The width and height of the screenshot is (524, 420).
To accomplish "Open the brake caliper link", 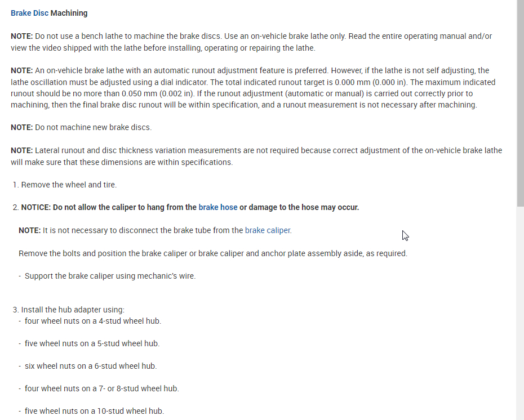I will 268,230.
